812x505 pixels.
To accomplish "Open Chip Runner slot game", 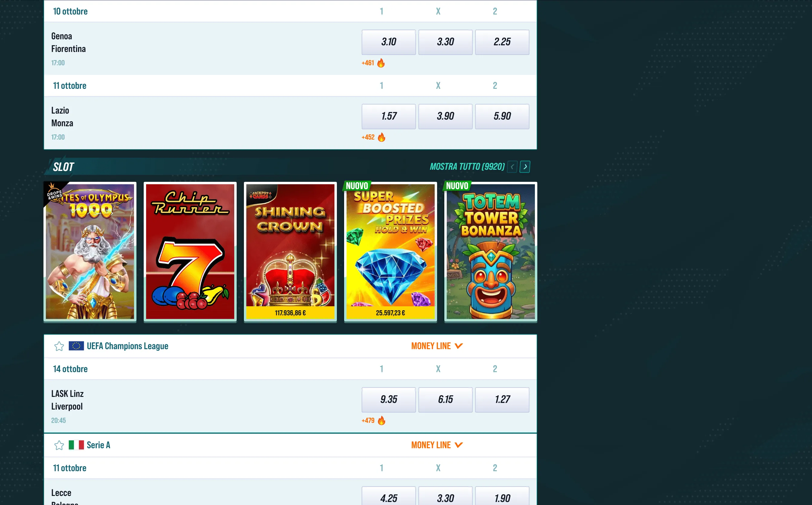I will [190, 252].
